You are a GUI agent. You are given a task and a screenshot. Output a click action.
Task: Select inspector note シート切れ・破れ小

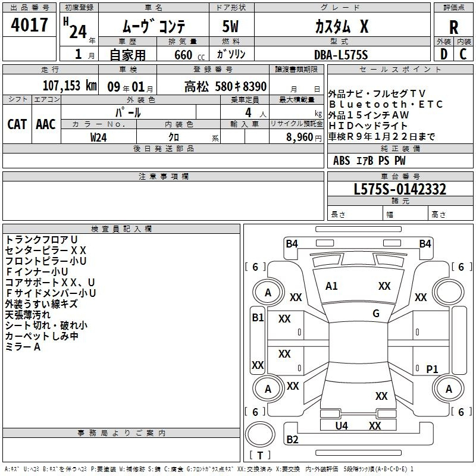[x=46, y=325]
